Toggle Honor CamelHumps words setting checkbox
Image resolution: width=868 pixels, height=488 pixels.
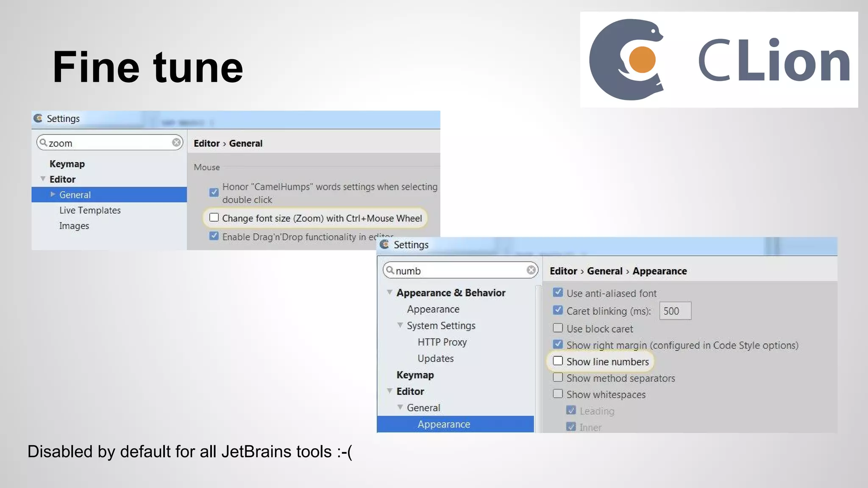(214, 192)
